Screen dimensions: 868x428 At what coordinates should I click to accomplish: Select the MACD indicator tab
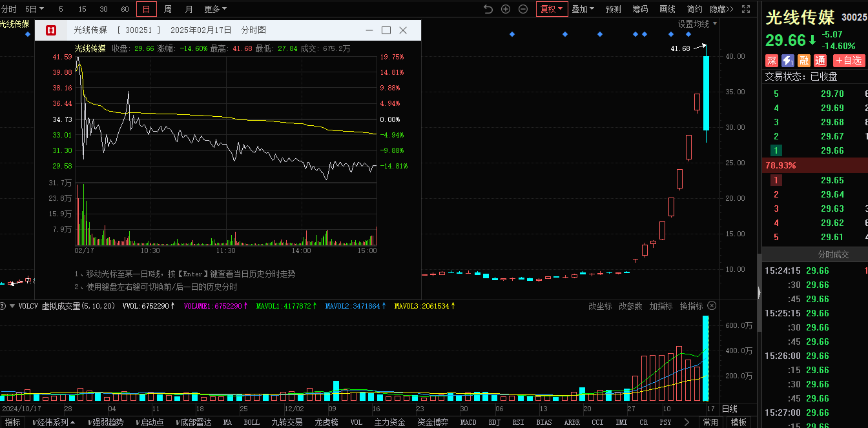coord(468,422)
